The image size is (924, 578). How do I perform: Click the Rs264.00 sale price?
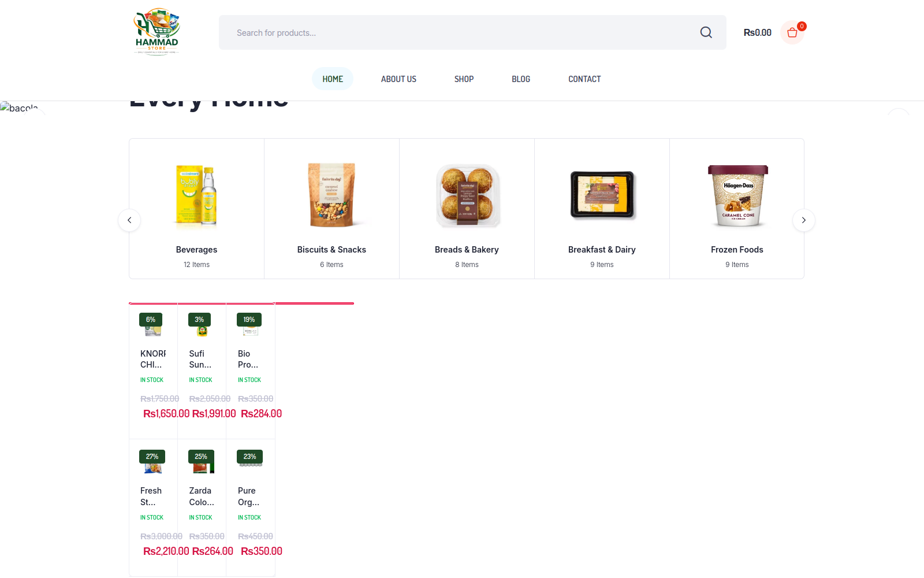click(x=213, y=551)
